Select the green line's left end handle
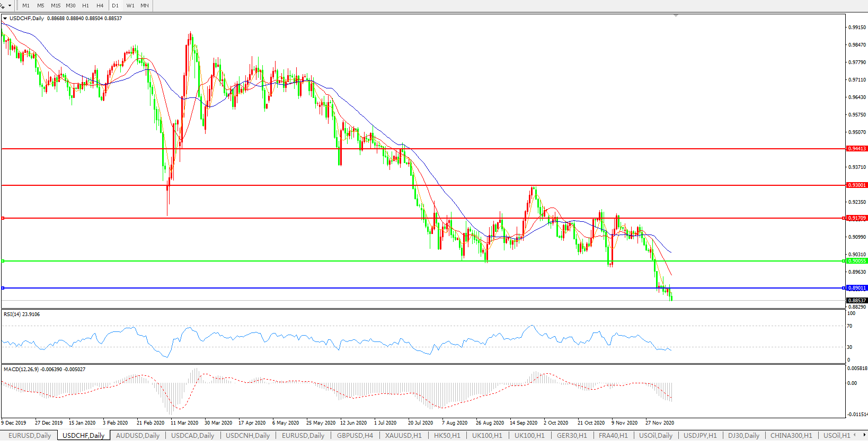This screenshot has width=868, height=441. tap(3, 261)
